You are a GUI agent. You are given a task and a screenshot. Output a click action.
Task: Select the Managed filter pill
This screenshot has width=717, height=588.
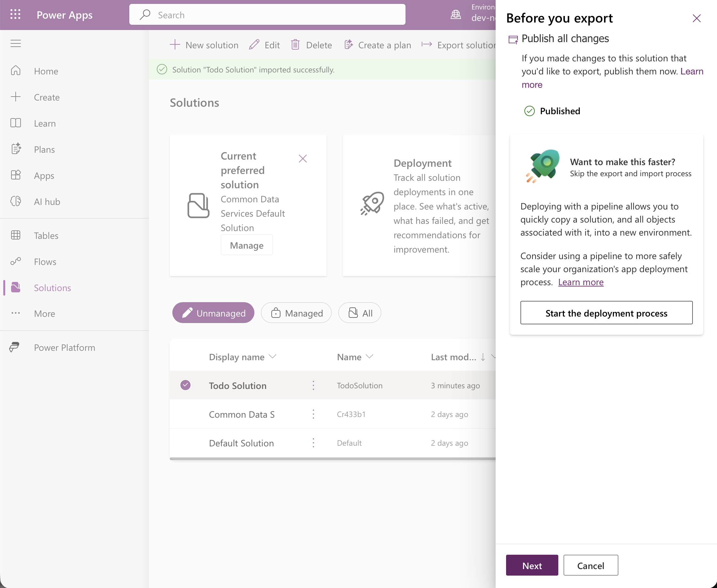296,313
